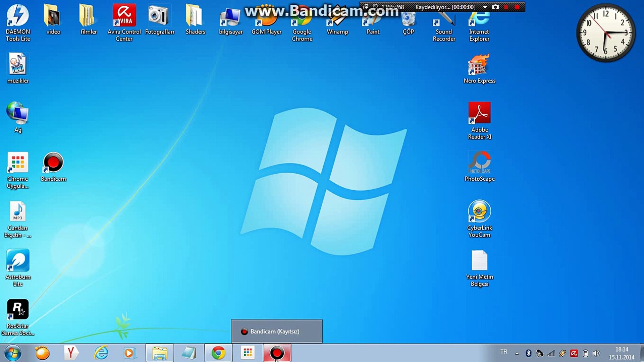The width and height of the screenshot is (644, 362).
Task: Show hidden system tray icons
Action: click(x=517, y=353)
